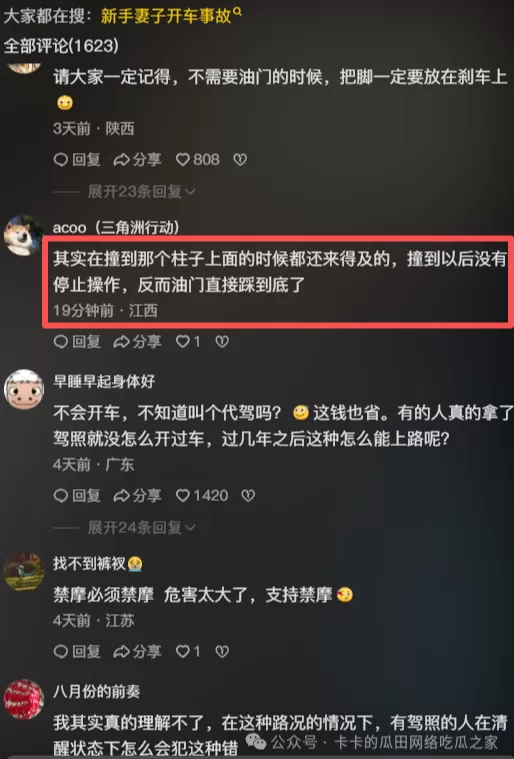Viewport: 514px width, 759px height.
Task: Dislike the 陕西 comment using broken heart
Action: (x=240, y=159)
